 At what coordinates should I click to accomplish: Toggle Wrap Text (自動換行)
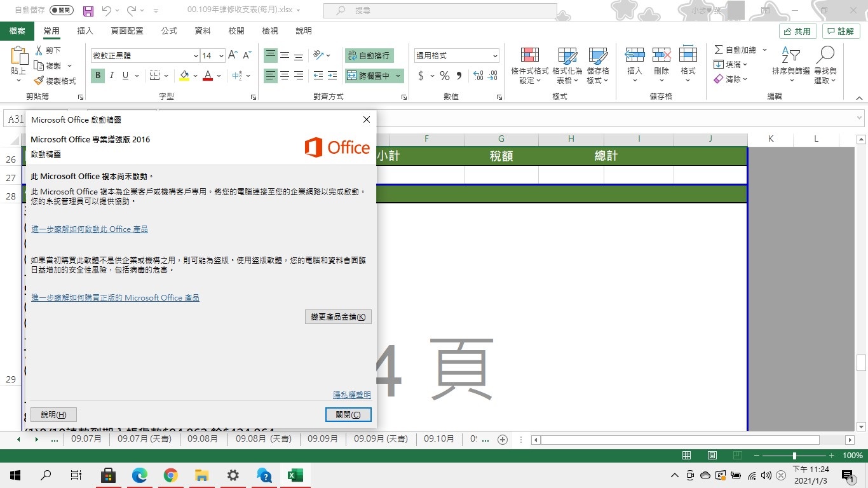369,55
